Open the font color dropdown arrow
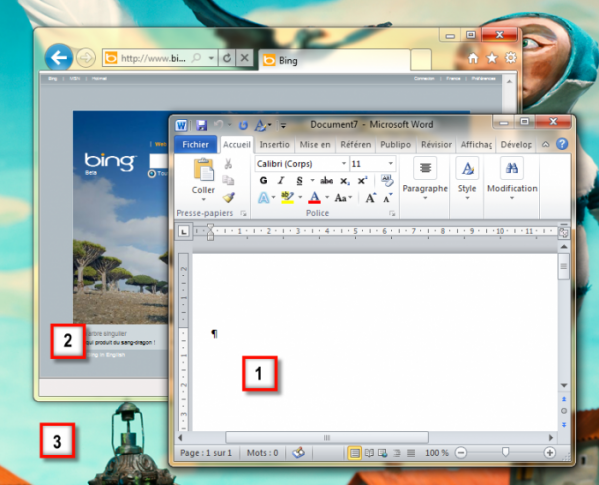 tap(327, 197)
